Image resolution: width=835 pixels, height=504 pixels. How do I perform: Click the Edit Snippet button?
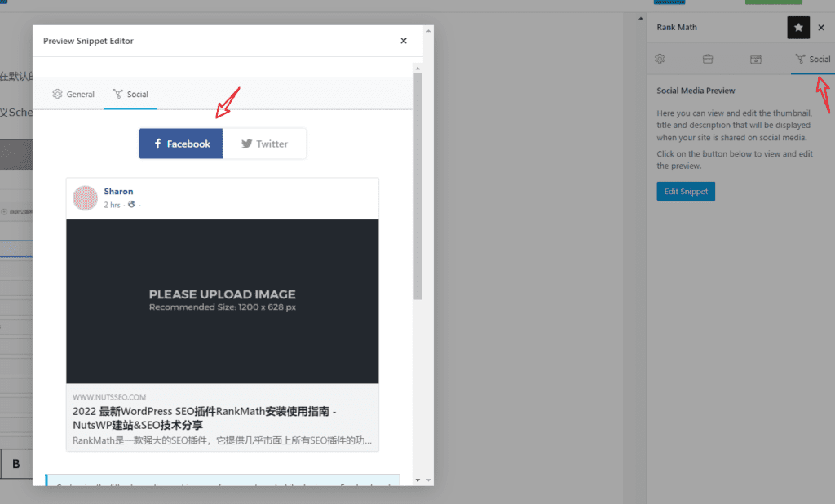tap(686, 192)
